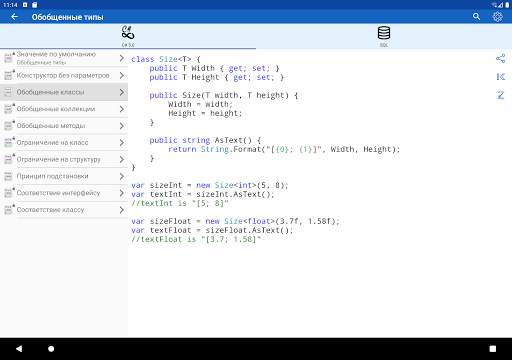Screen dimensions: 512x360
Task: Click chevron next to 'Значение по умолчанию'
Action: [122, 58]
